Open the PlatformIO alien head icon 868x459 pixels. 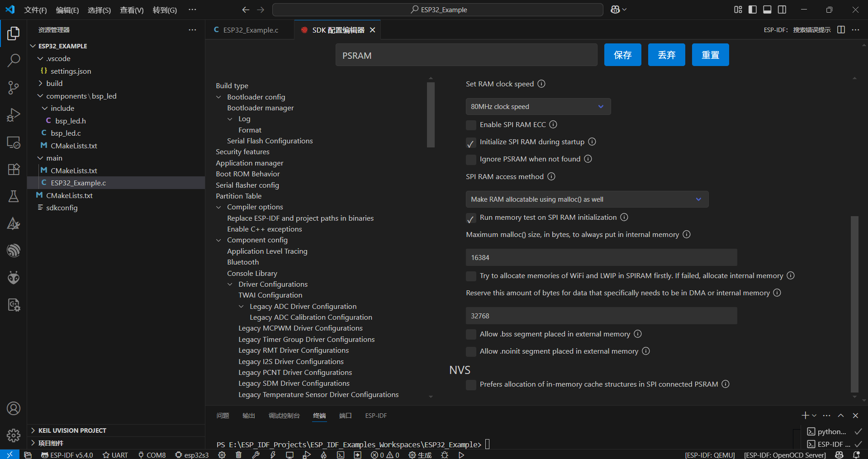point(14,278)
